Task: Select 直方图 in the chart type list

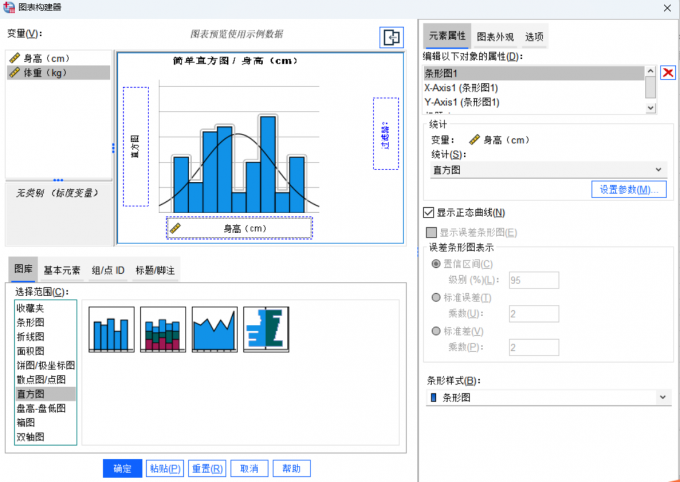Action: tap(45, 394)
